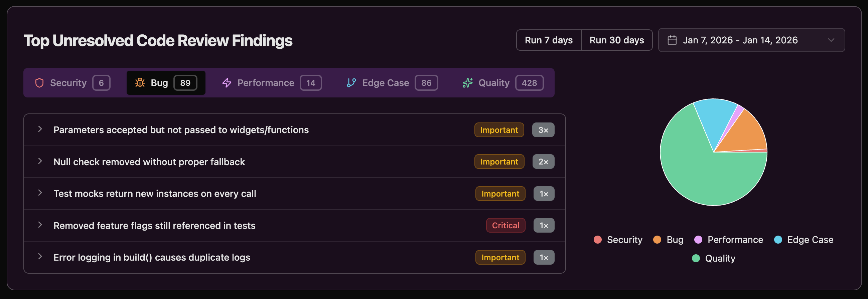Click the Critical severity badge
Image resolution: width=868 pixels, height=299 pixels.
pos(505,226)
